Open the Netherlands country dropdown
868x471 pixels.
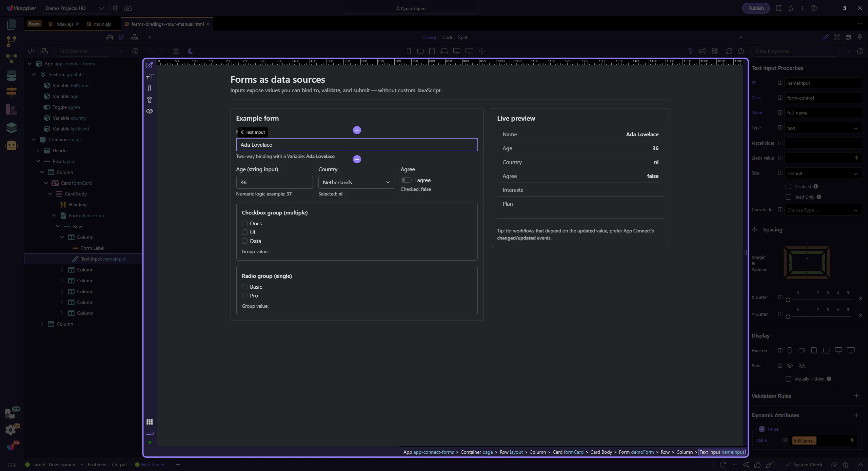tap(356, 182)
